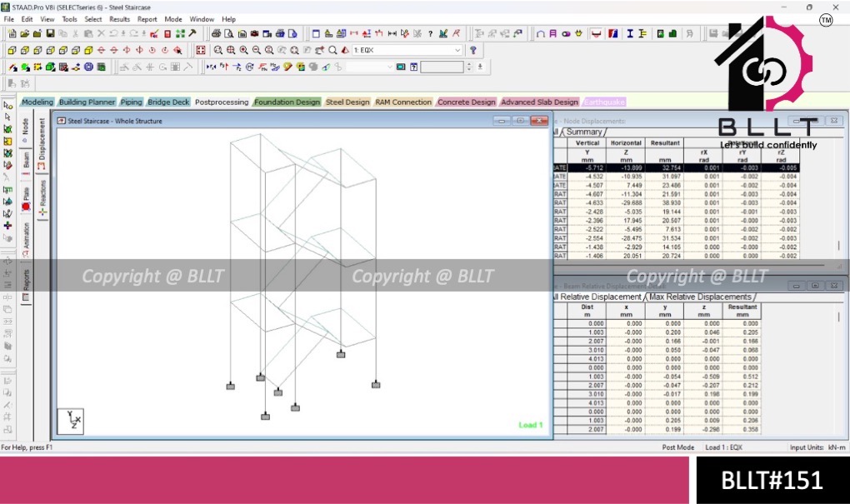Open the Tools menu

pos(69,19)
